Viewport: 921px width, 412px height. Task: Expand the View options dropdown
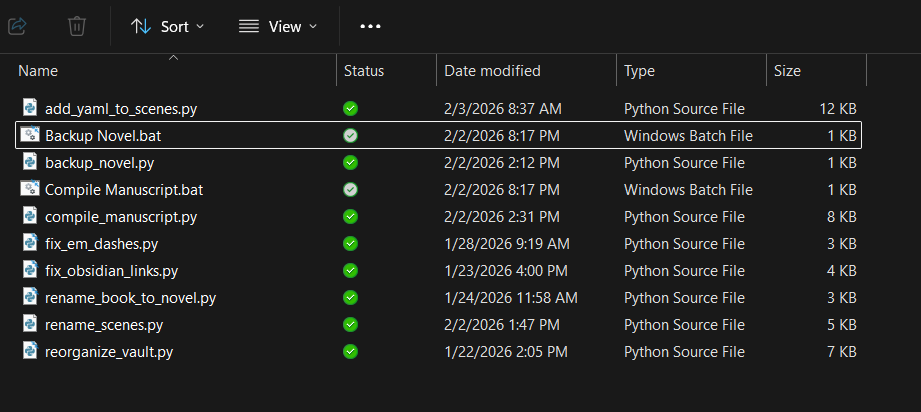pos(278,26)
